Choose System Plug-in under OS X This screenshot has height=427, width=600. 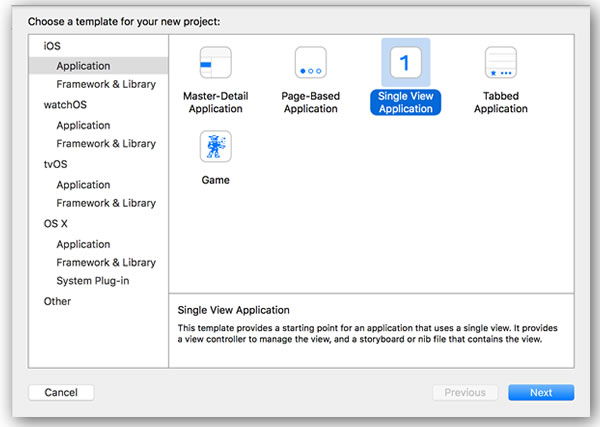pos(93,281)
